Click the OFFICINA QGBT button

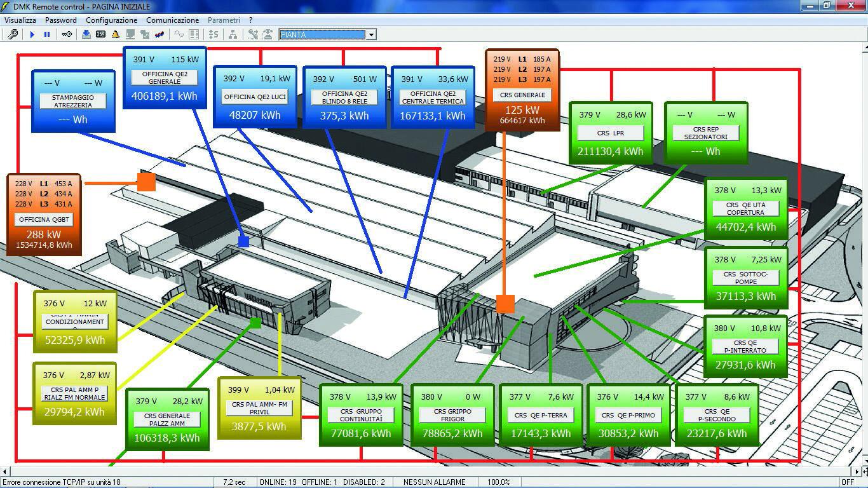[44, 220]
